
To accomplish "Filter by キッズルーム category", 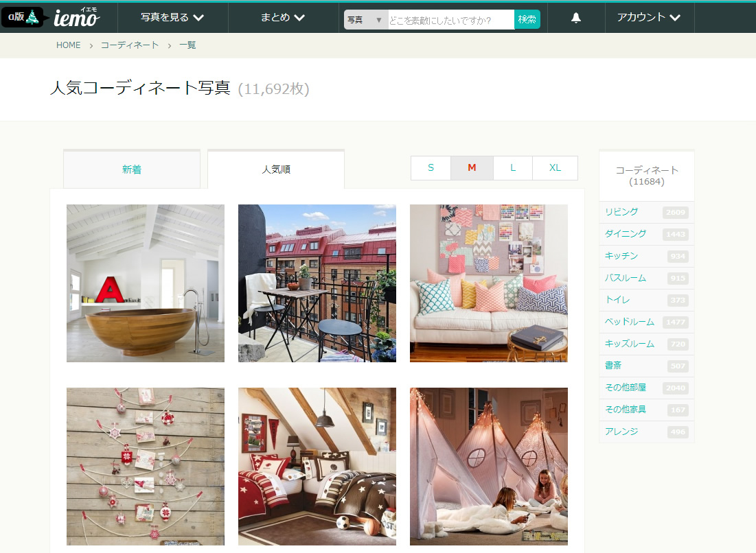I will pyautogui.click(x=630, y=344).
